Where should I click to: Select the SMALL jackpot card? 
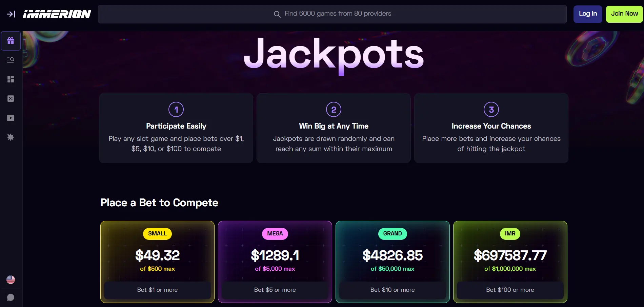(x=157, y=258)
